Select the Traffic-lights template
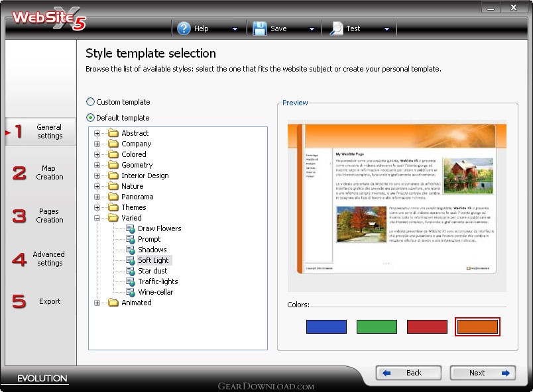 click(158, 281)
